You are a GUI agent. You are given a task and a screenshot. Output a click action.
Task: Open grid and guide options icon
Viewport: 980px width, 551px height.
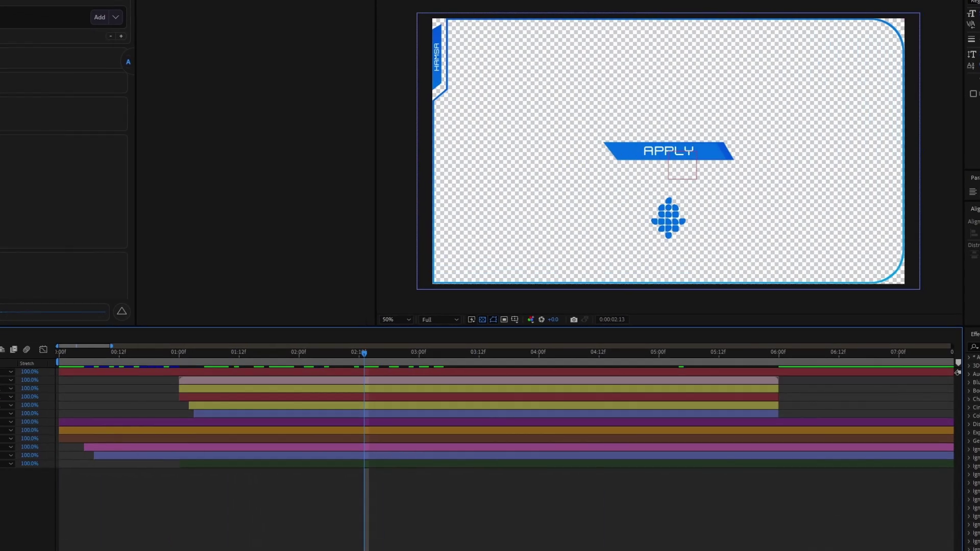(x=514, y=319)
